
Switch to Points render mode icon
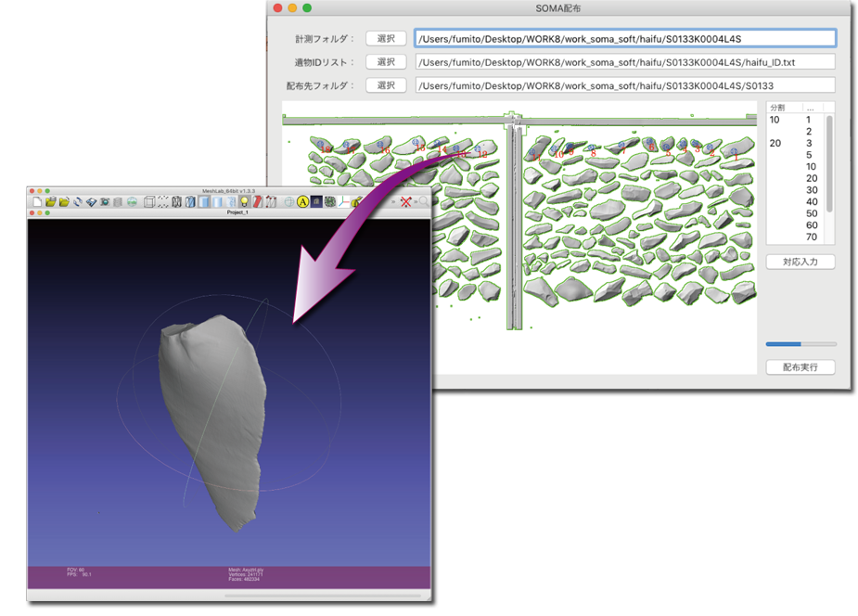point(162,201)
